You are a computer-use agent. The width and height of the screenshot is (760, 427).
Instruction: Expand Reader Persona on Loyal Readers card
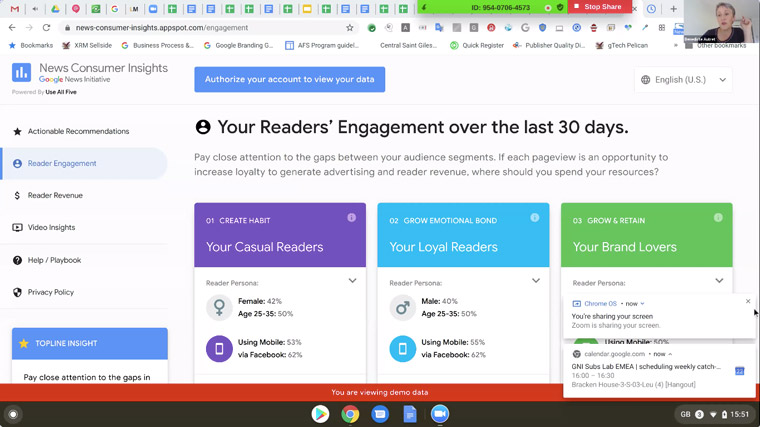pyautogui.click(x=536, y=281)
